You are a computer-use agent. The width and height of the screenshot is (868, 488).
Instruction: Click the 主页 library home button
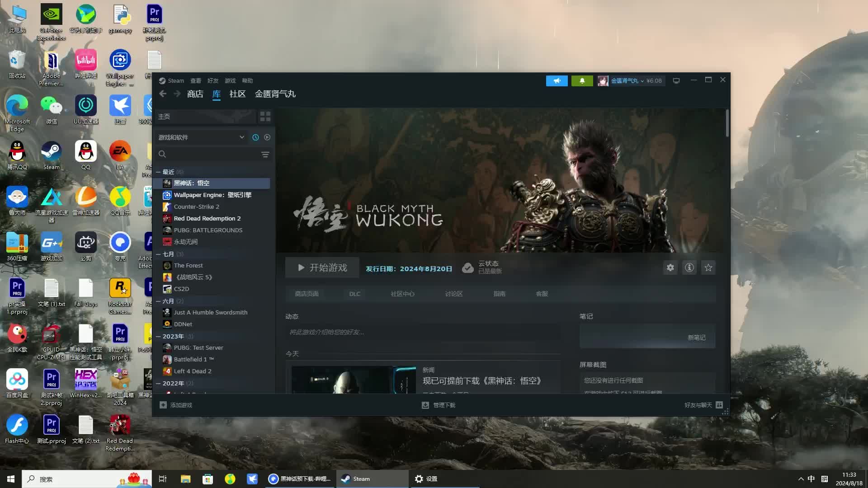pyautogui.click(x=206, y=117)
